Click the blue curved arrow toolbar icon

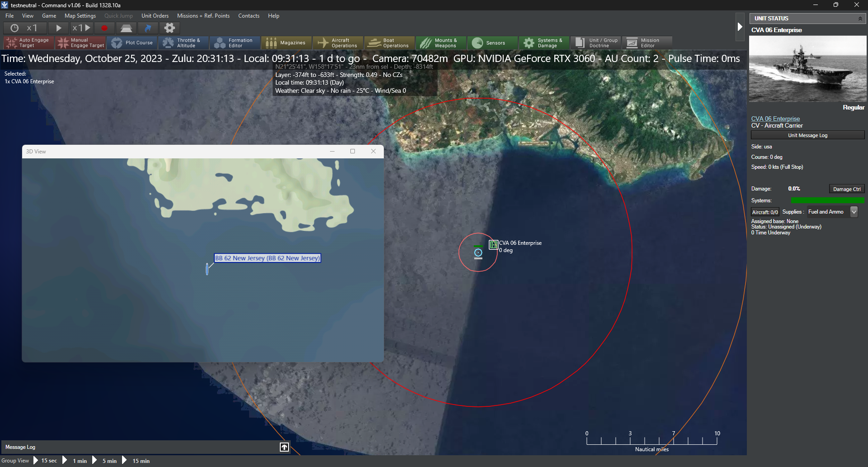[x=148, y=28]
